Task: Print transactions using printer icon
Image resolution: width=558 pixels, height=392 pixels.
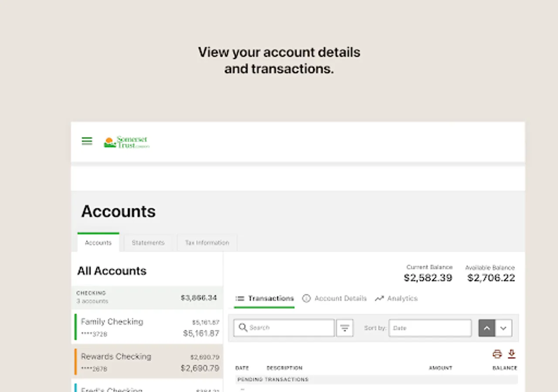Action: [x=497, y=354]
